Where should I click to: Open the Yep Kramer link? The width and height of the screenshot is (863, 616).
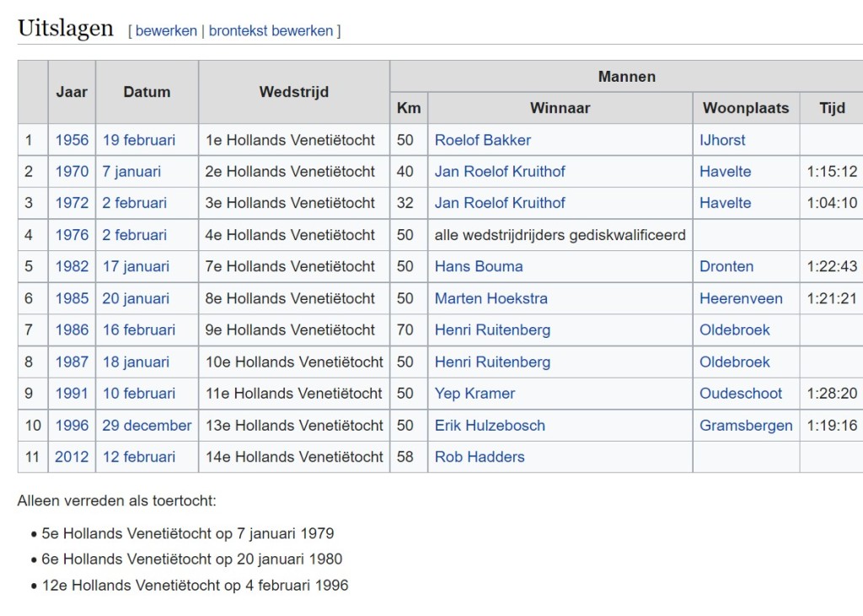[x=475, y=393]
